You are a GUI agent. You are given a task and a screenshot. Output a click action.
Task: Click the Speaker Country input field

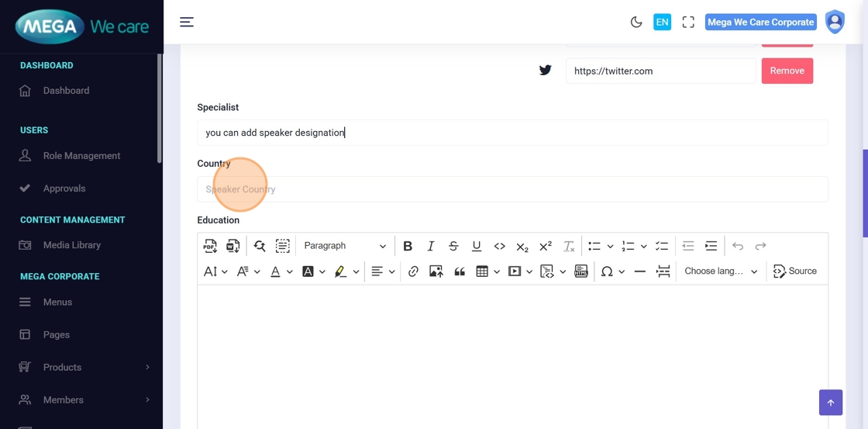(511, 189)
